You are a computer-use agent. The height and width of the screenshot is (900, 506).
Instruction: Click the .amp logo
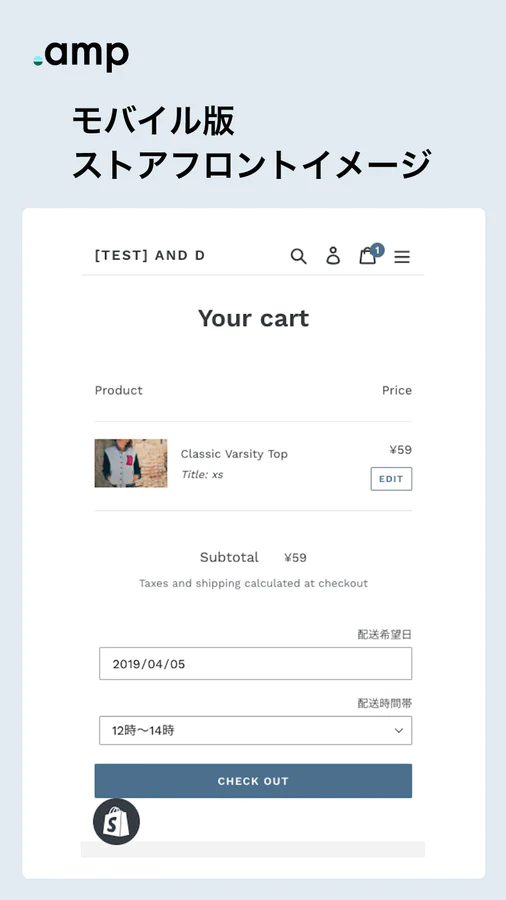(x=81, y=56)
